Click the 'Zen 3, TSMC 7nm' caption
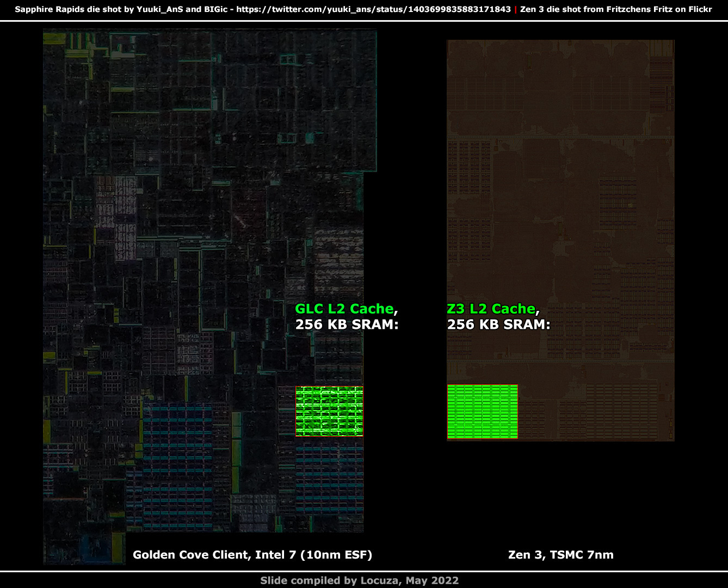Viewport: 728px width, 588px height. click(x=561, y=555)
